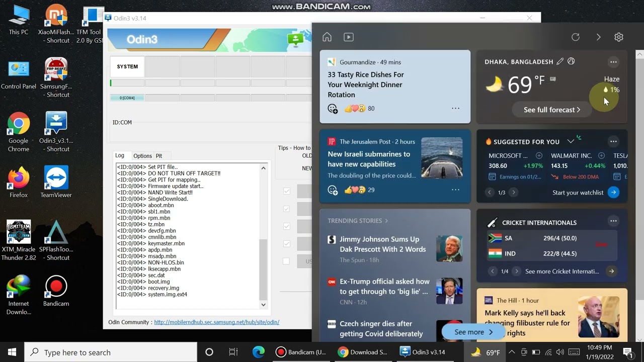
Task: Show next watchlist page arrow
Action: (513, 193)
